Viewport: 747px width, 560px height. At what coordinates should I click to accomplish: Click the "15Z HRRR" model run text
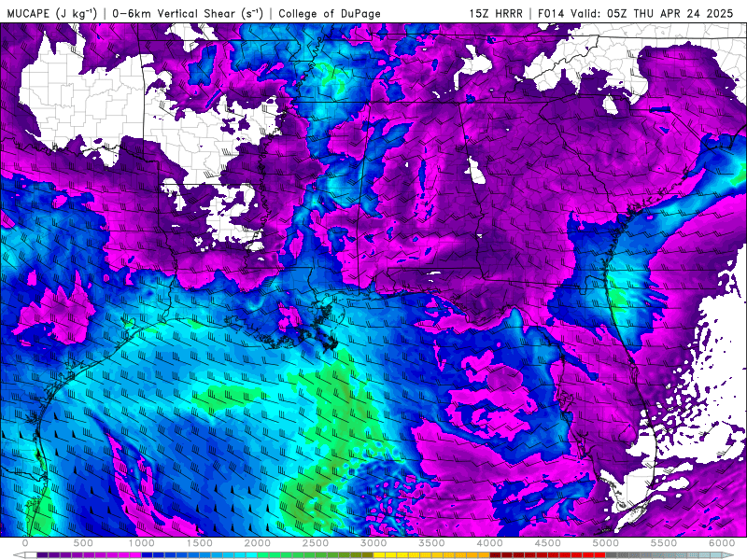pos(496,13)
